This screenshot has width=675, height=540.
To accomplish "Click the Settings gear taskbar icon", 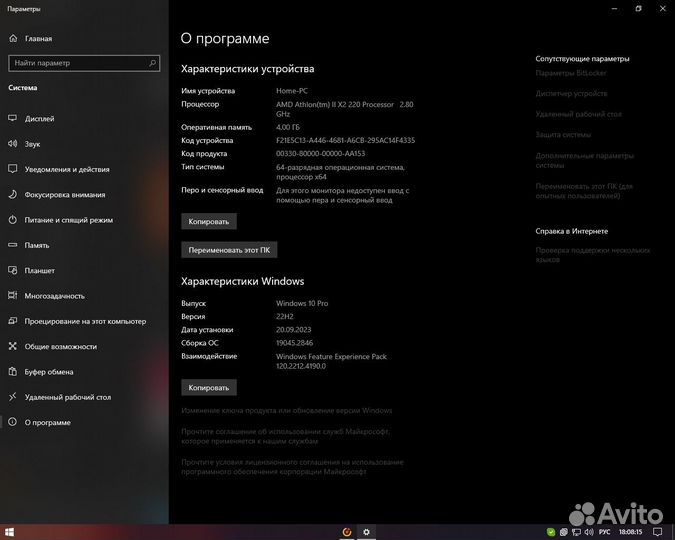I will pyautogui.click(x=366, y=532).
